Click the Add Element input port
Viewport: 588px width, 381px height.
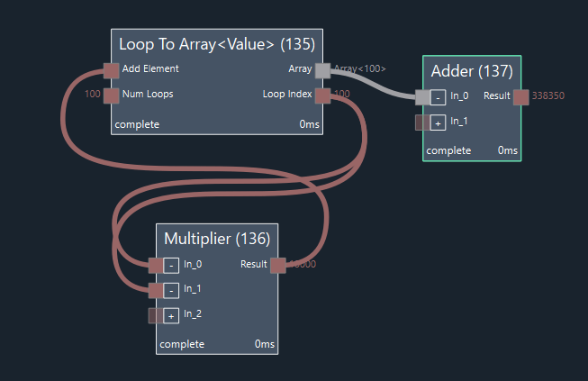(x=111, y=69)
